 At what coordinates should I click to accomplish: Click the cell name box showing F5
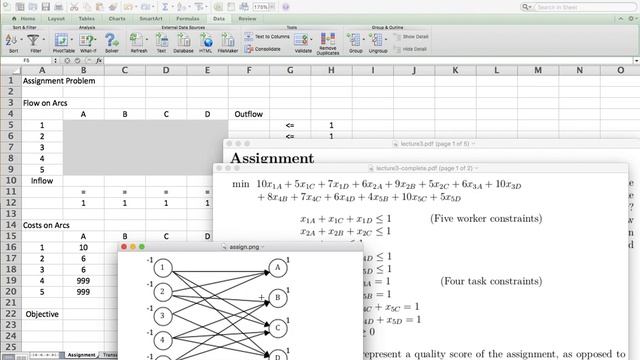[27, 60]
